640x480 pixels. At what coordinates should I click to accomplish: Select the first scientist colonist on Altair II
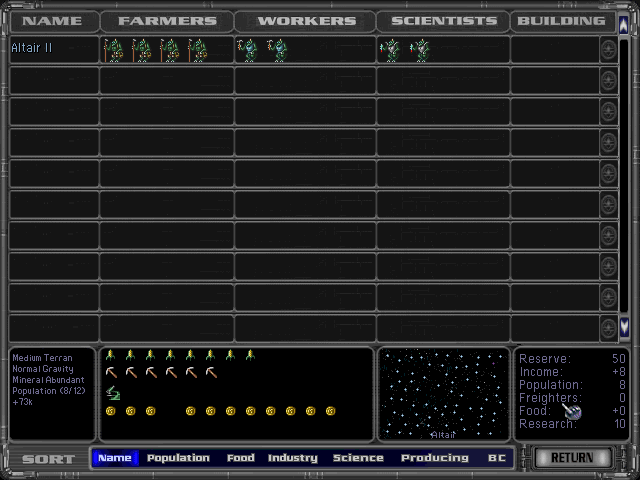tap(390, 50)
